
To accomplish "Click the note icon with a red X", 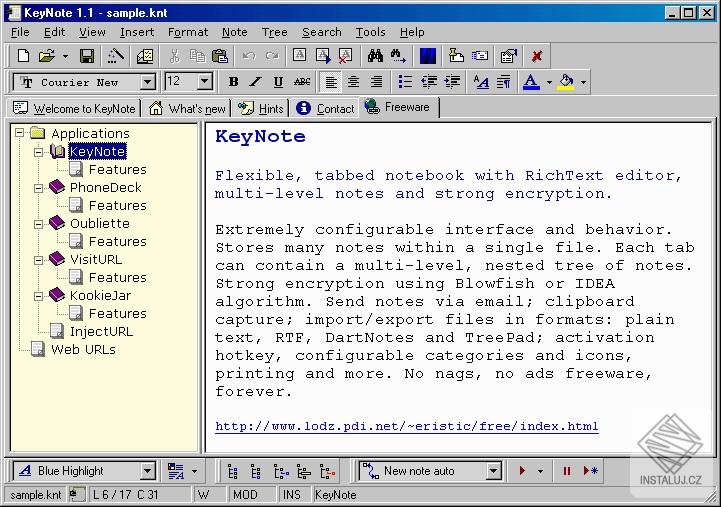I will point(345,56).
